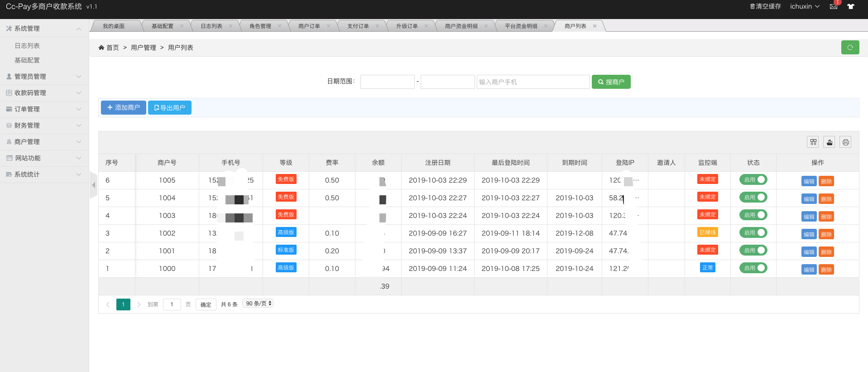The image size is (868, 372).
Task: Focus the 输入商户手机 search field
Action: [x=533, y=82]
